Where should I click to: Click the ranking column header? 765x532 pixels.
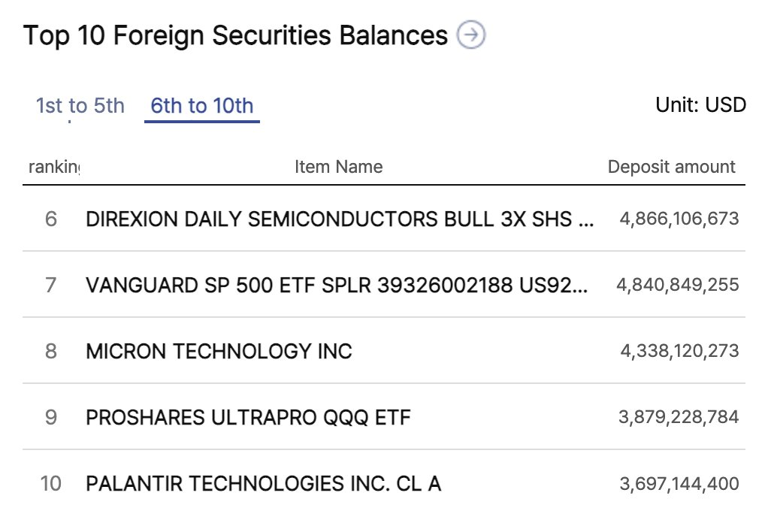pos(53,167)
